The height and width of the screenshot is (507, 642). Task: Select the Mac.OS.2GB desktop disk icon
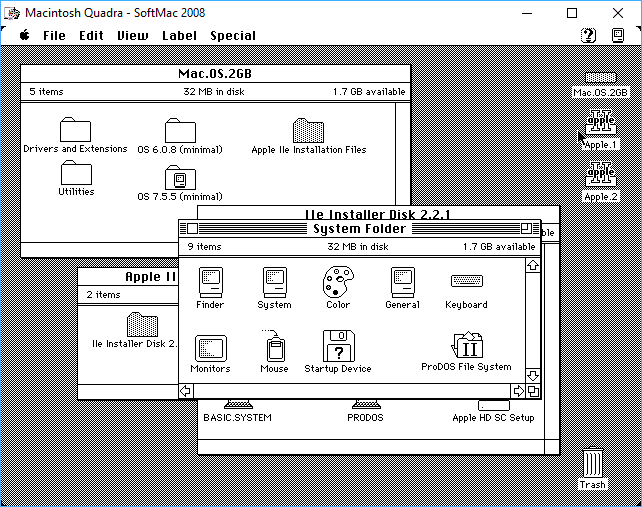601,77
